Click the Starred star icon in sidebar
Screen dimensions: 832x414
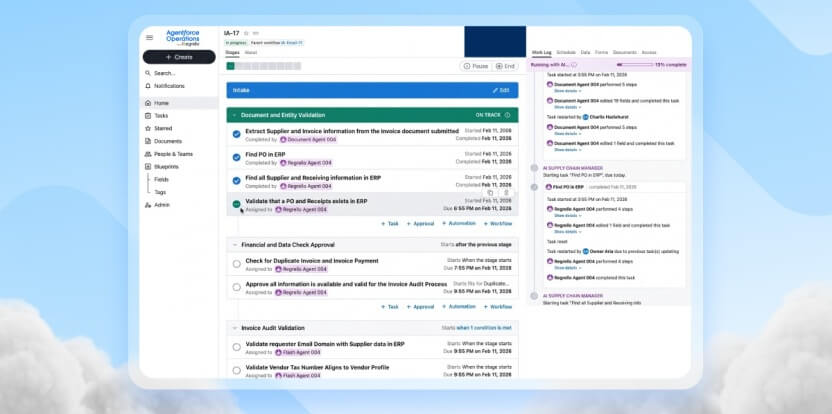(x=148, y=128)
